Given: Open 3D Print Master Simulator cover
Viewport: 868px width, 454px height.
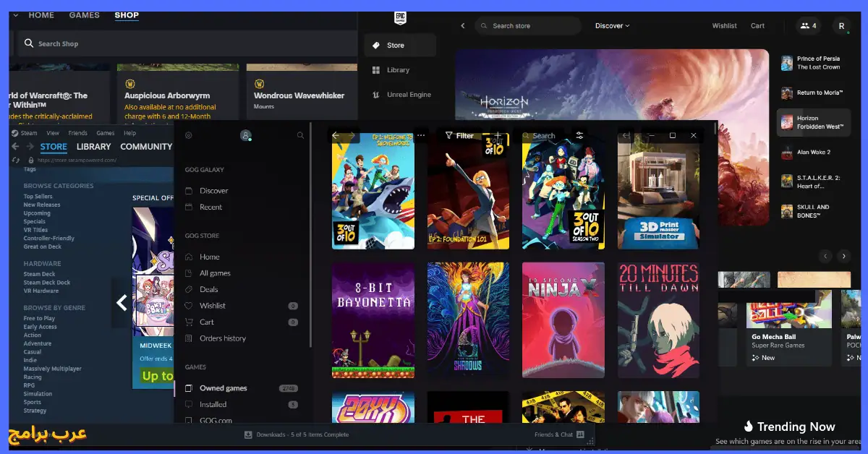Looking at the screenshot, I should point(658,191).
